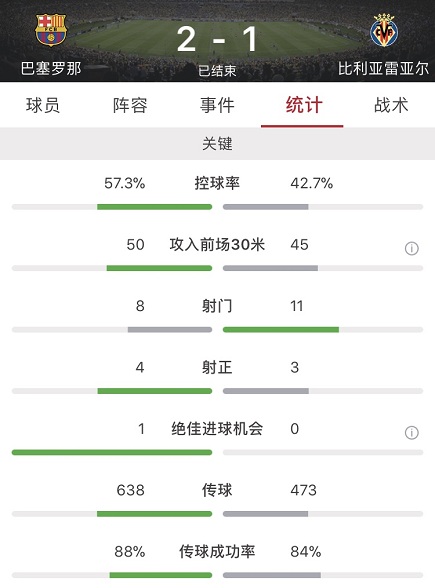Tap the Barcelona club crest

coord(51,30)
